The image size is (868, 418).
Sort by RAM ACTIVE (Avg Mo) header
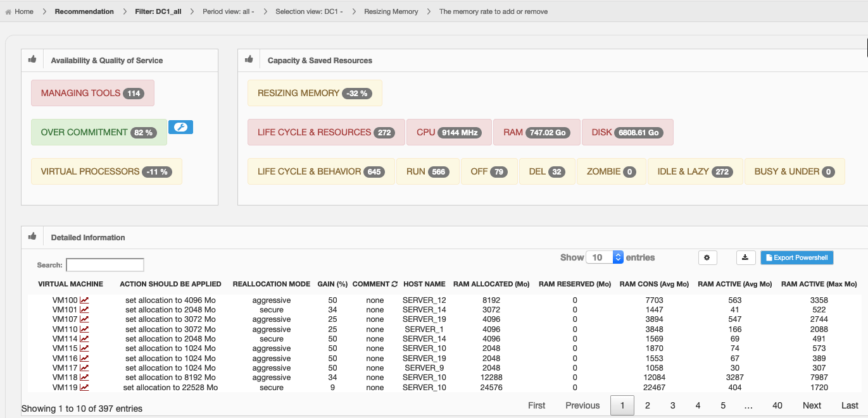(x=735, y=284)
